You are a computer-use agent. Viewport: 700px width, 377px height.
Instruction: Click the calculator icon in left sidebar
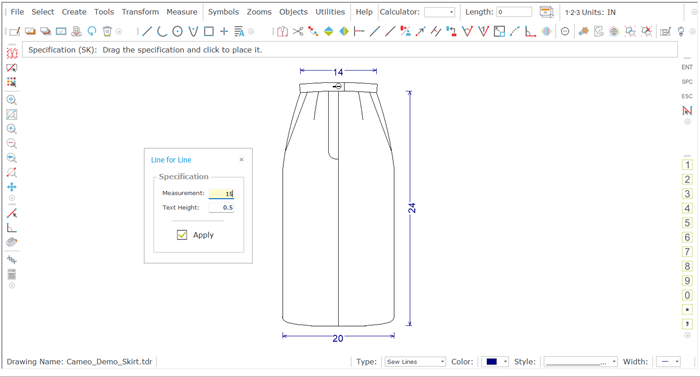coord(12,274)
